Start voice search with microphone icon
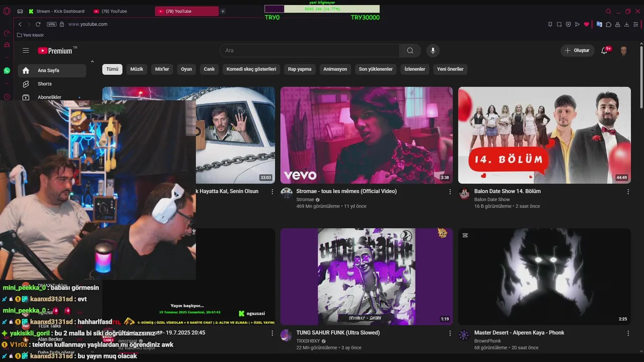This screenshot has height=362, width=644. pyautogui.click(x=433, y=50)
